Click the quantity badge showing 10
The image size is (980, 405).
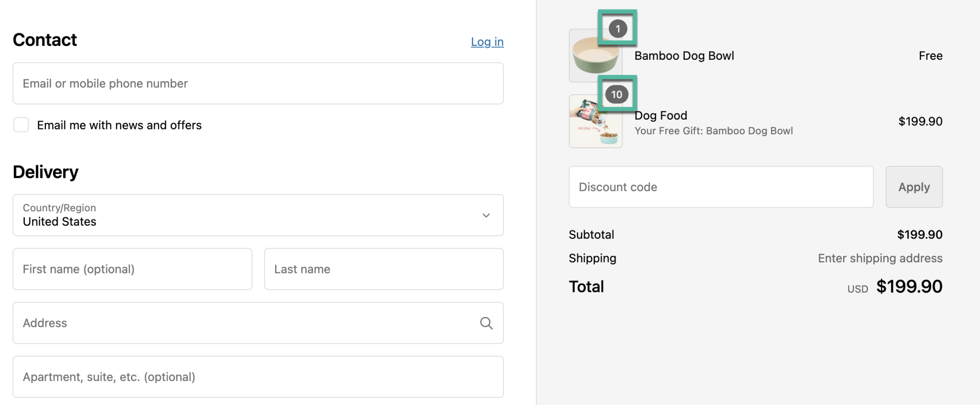tap(616, 95)
